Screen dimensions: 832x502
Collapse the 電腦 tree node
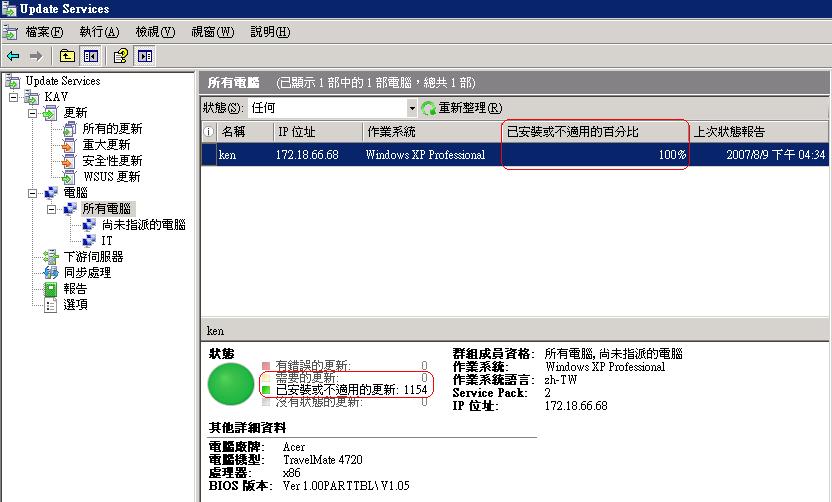tap(32, 193)
